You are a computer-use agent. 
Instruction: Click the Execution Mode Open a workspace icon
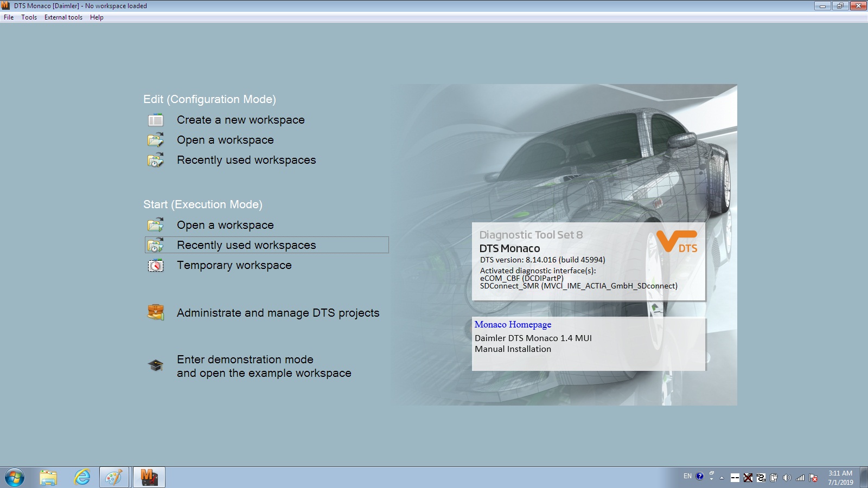pos(156,225)
